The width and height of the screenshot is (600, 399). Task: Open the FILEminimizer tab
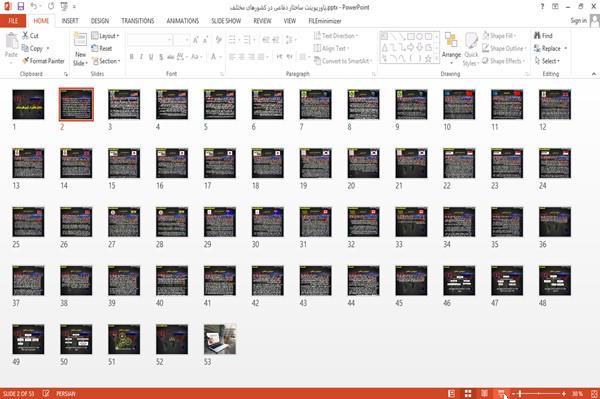325,21
